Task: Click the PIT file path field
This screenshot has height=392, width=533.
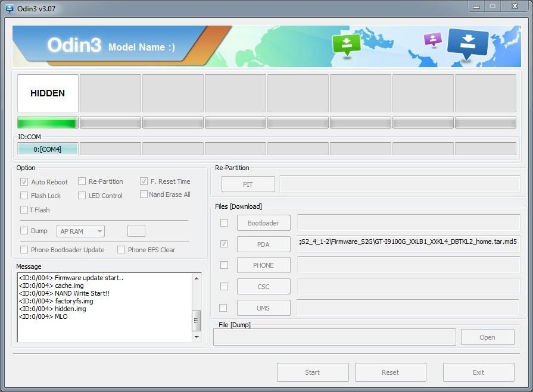Action: 400,184
